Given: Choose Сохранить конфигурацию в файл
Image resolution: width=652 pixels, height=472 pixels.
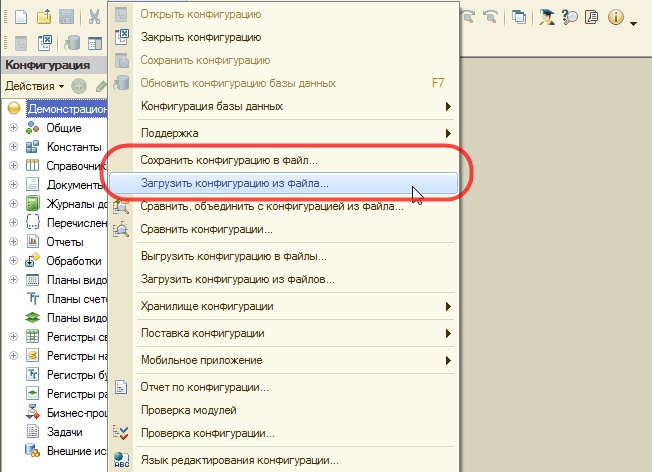Looking at the screenshot, I should click(284, 160).
